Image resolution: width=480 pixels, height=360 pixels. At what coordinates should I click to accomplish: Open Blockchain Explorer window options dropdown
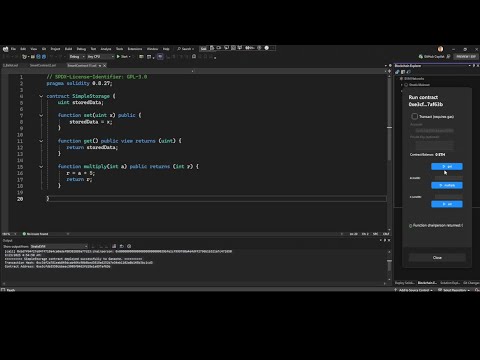tap(470, 66)
